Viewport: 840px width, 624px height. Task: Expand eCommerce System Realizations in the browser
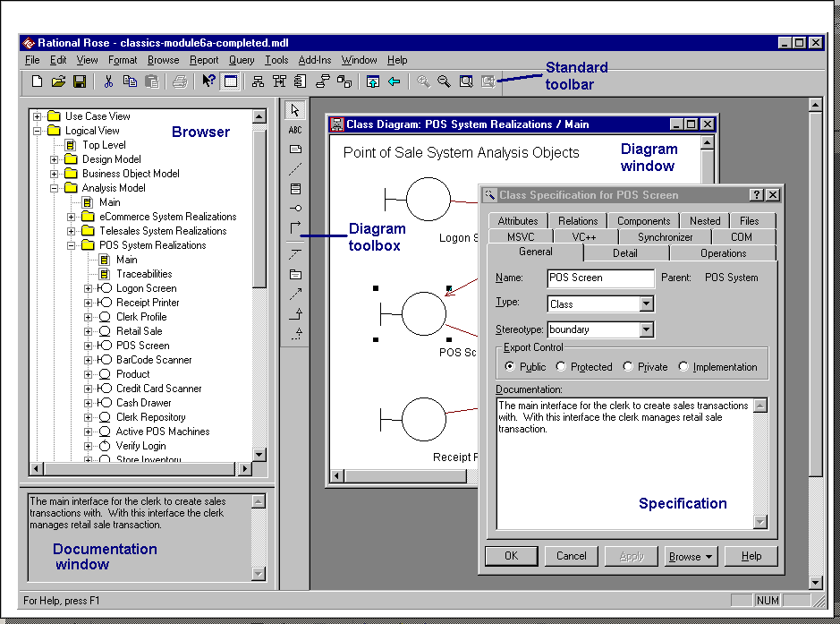pyautogui.click(x=72, y=217)
